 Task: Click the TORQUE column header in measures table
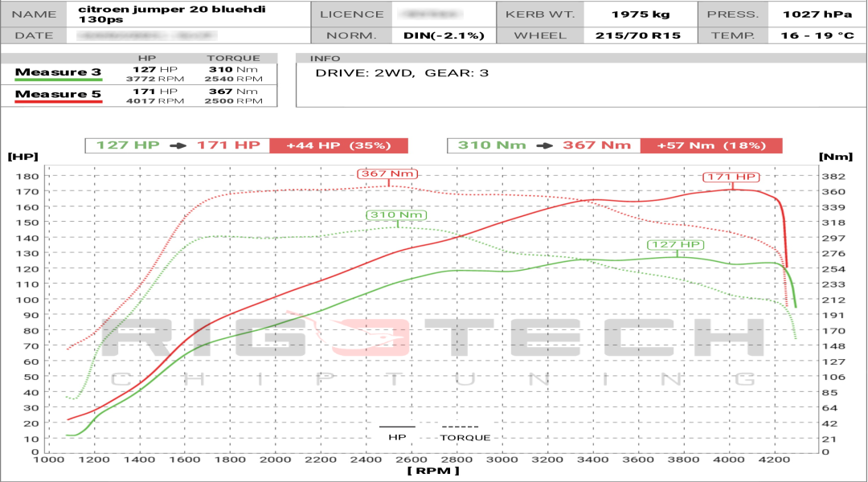[234, 58]
